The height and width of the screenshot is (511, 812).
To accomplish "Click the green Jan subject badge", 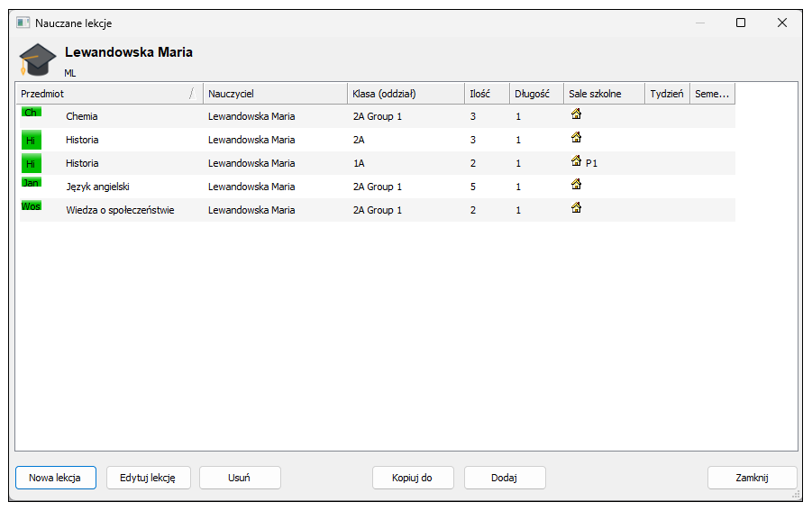I will tap(31, 182).
